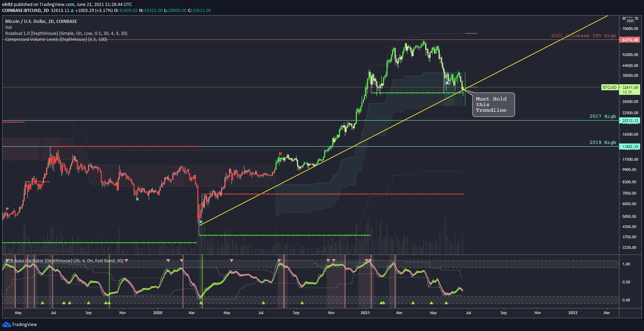Click the 52000.00 price axis label
The height and width of the screenshot is (331, 644).
point(630,55)
